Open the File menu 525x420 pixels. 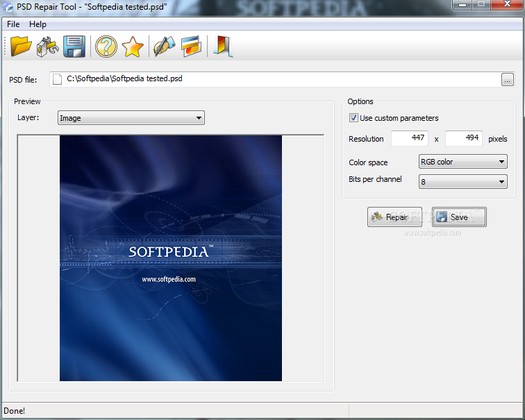click(13, 24)
